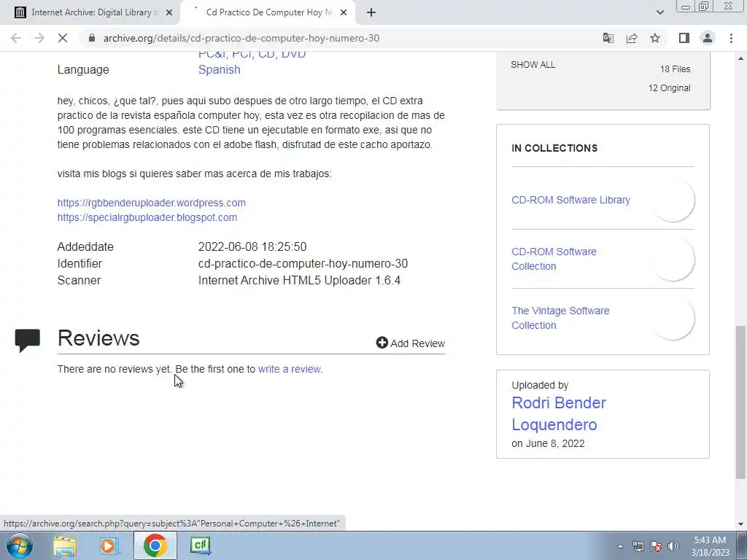Screen dimensions: 747x560
Task: Open the 18 Files link
Action: (675, 69)
